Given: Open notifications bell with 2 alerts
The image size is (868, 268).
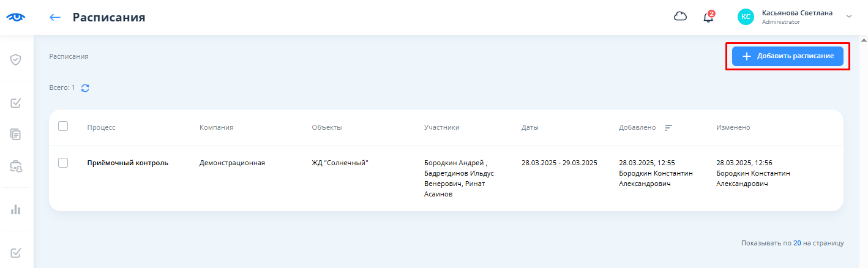Looking at the screenshot, I should 708,17.
